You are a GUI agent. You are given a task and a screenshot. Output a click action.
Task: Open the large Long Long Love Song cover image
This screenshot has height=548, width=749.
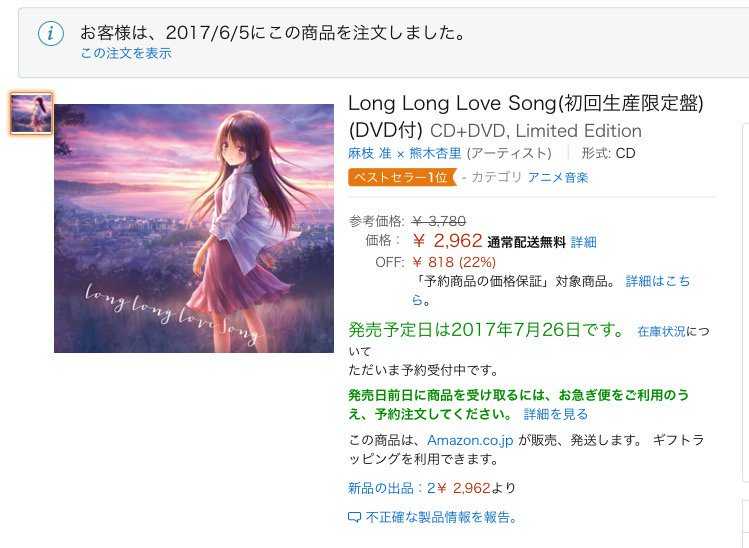[194, 228]
